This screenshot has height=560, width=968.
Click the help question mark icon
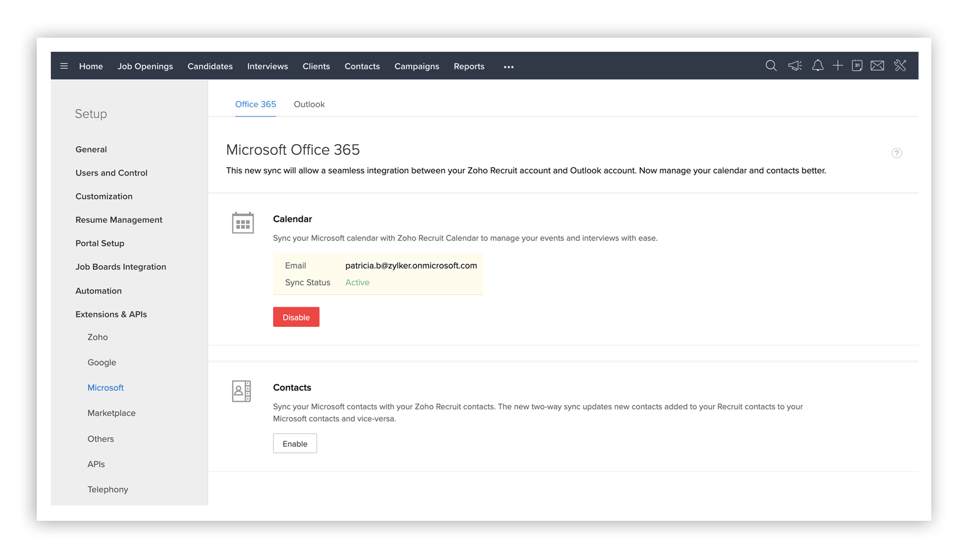point(896,153)
